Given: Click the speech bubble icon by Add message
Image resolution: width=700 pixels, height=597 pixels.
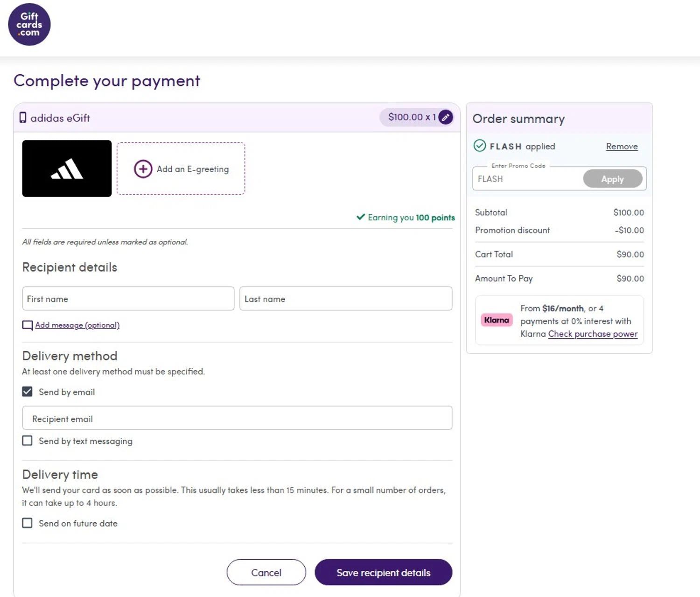Looking at the screenshot, I should [28, 325].
